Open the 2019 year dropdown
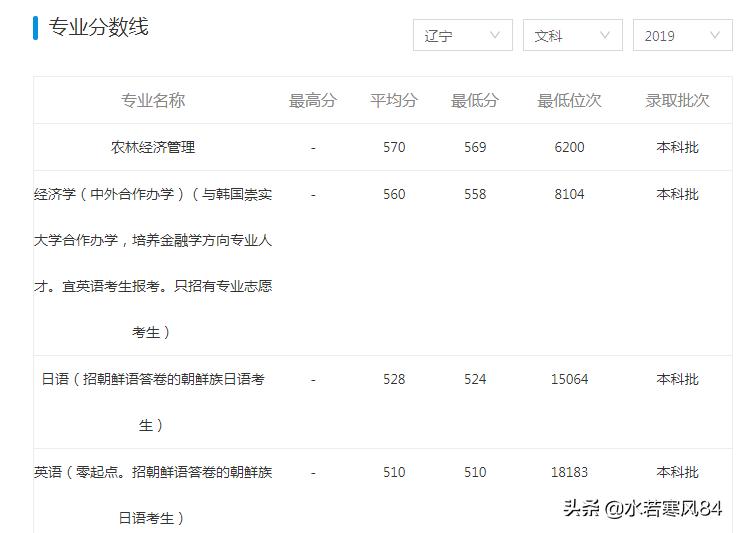 (682, 35)
